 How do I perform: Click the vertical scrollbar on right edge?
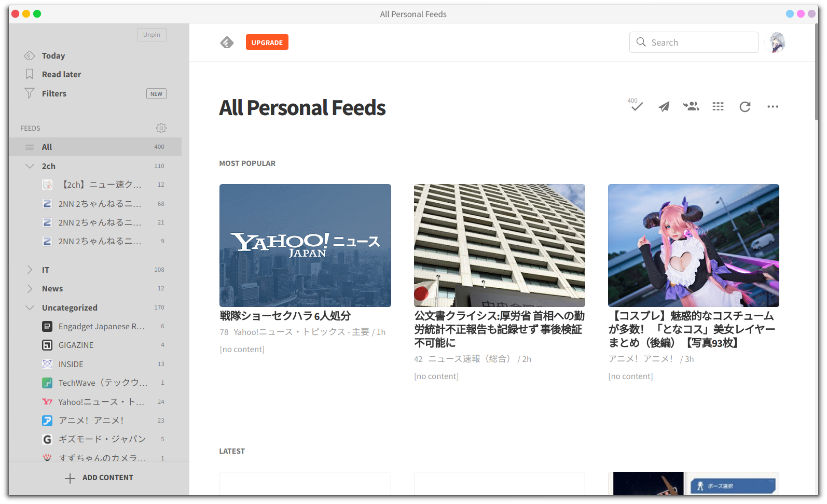(816, 73)
